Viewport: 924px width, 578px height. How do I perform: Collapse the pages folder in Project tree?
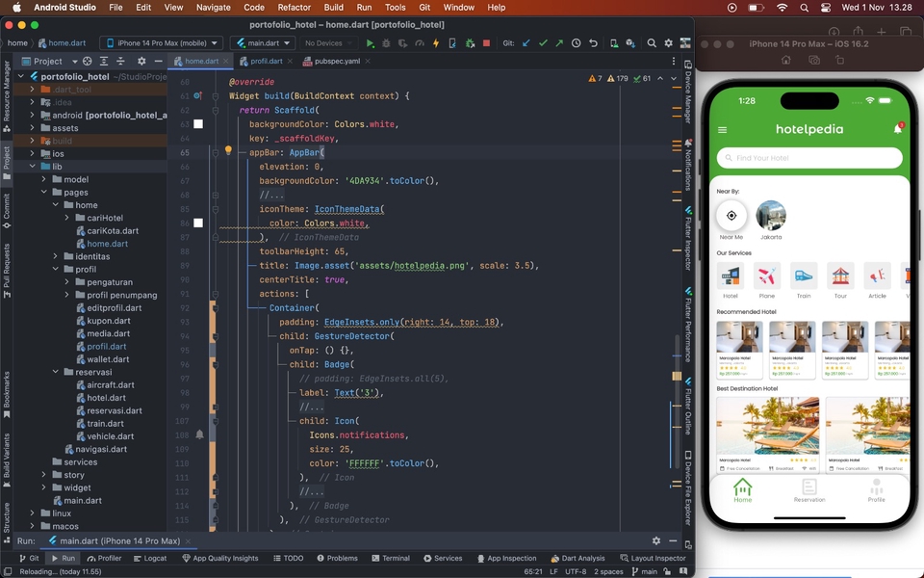coord(42,192)
